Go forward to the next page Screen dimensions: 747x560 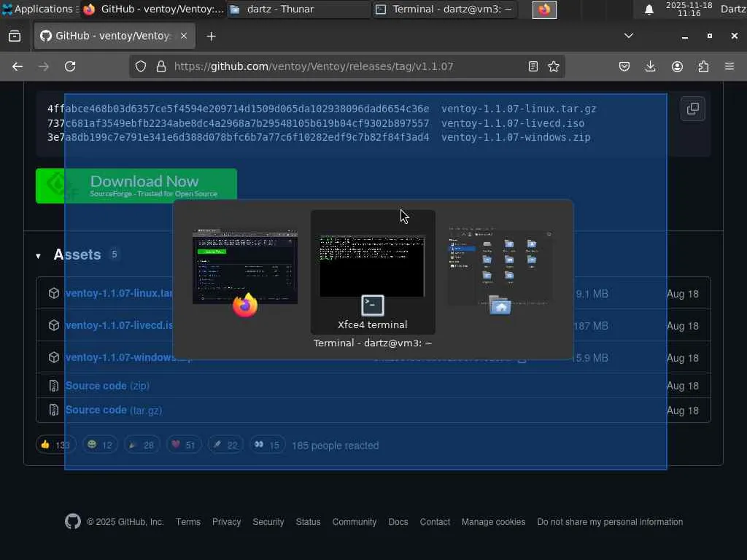44,66
